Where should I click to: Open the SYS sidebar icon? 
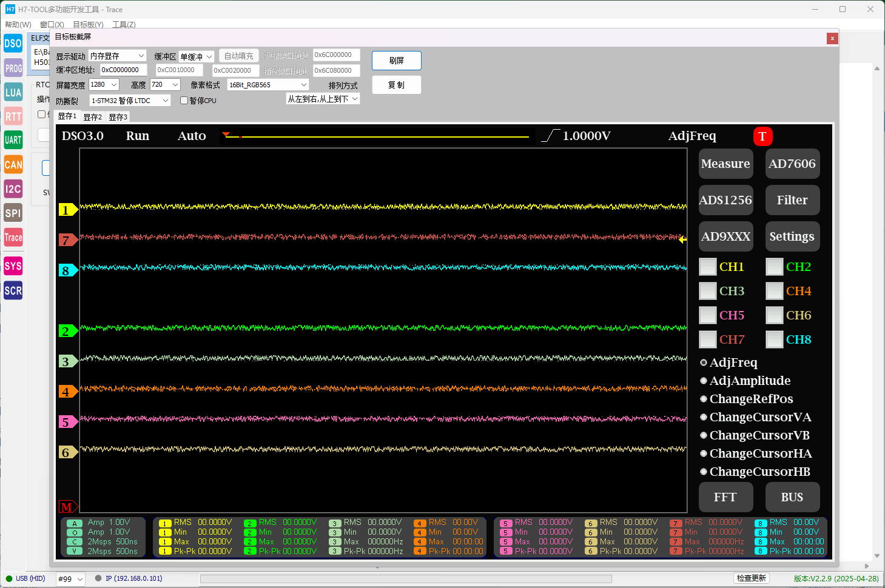(x=13, y=266)
